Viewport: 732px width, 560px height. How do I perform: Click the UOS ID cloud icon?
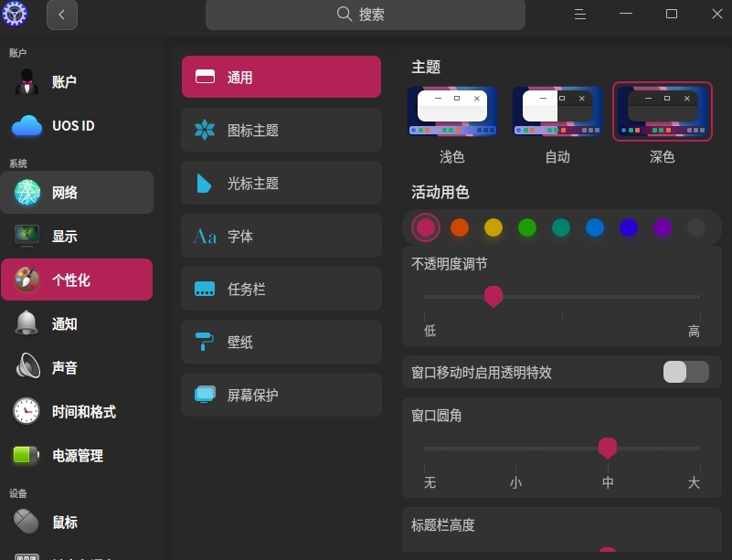pyautogui.click(x=27, y=125)
